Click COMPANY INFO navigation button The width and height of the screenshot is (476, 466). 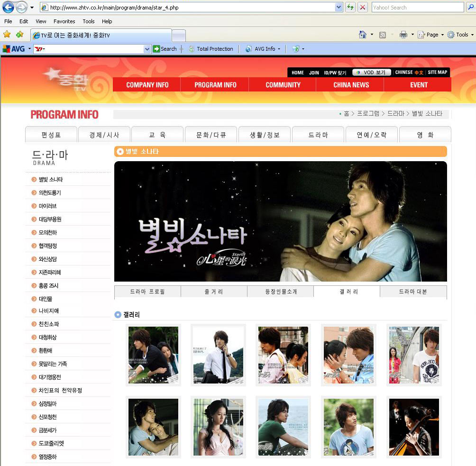(x=147, y=85)
